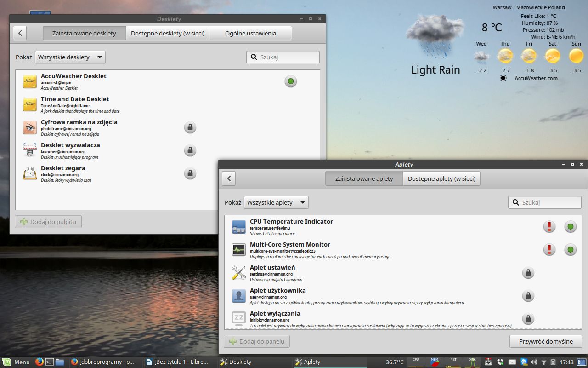
Task: Click the lock icon for Desklet zegara
Action: point(190,173)
